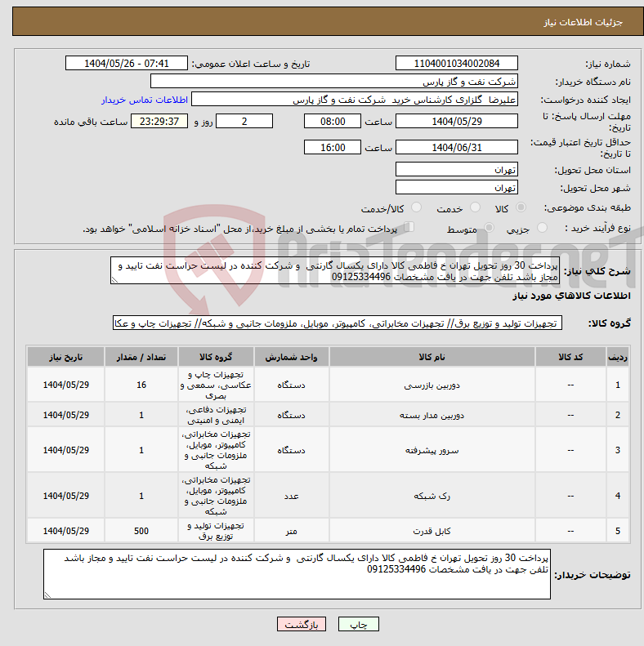The width and height of the screenshot is (644, 646).
Task: Click the ردیف column header
Action: coord(618,357)
